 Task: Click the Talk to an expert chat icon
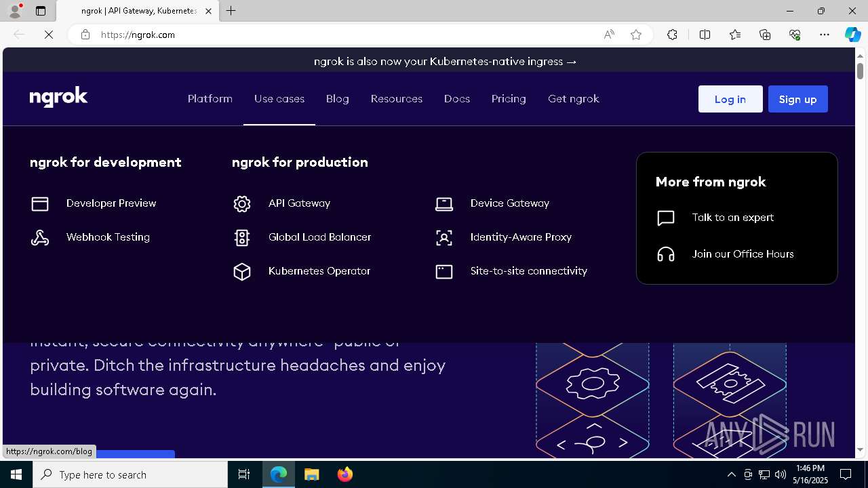point(666,218)
